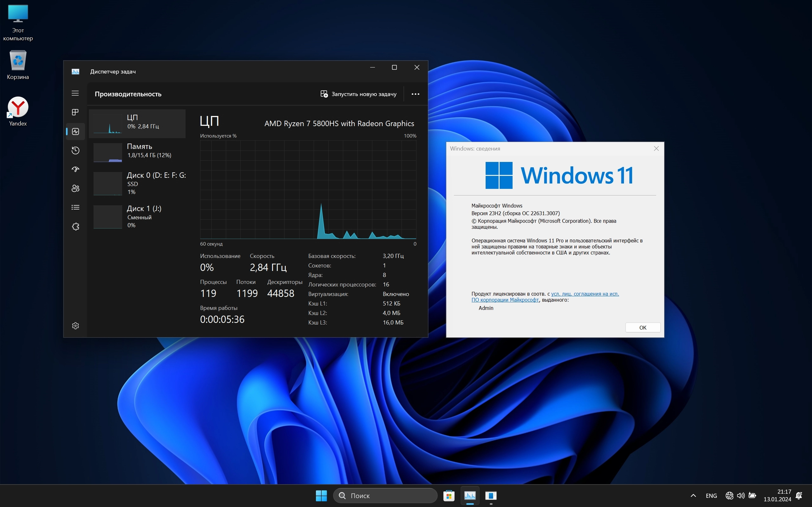This screenshot has height=507, width=812.
Task: Open the license terms agreement link
Action: (585, 294)
